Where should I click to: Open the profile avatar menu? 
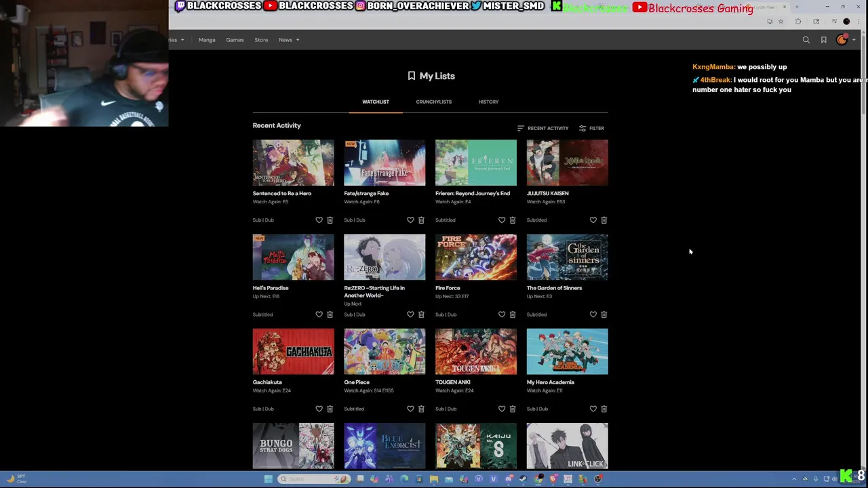tap(842, 40)
